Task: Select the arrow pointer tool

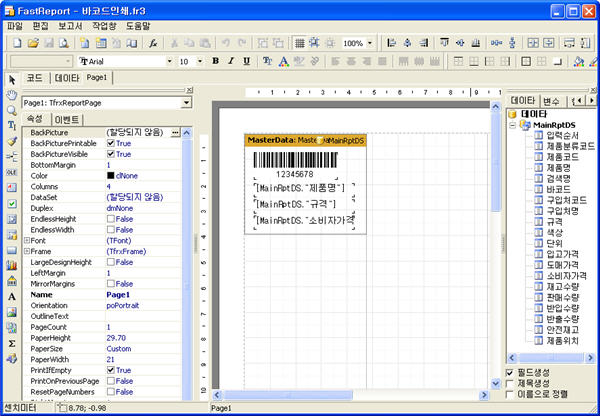Action: [x=12, y=80]
